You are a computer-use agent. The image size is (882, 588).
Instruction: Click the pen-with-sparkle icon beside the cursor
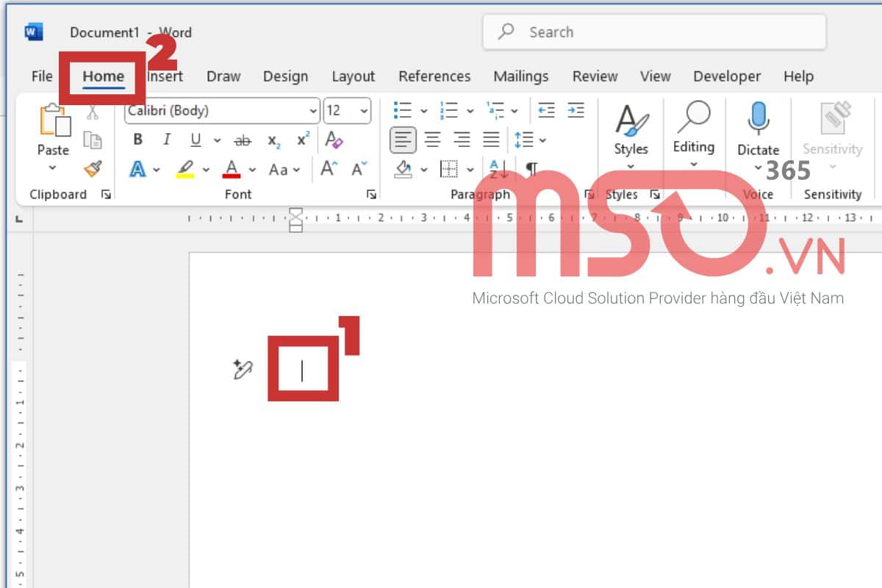pyautogui.click(x=243, y=369)
